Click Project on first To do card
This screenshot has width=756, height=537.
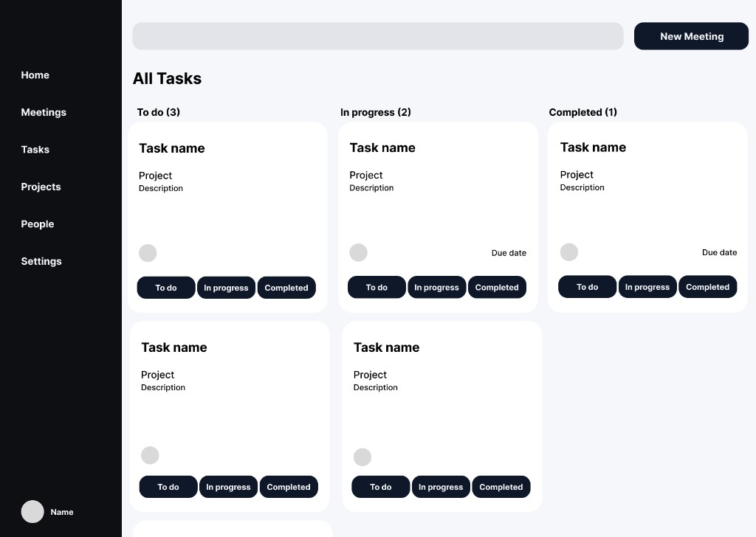(x=155, y=176)
